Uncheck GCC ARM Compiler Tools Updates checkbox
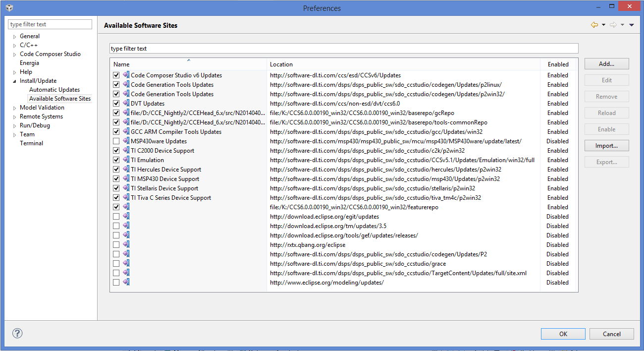Image resolution: width=644 pixels, height=351 pixels. coord(116,132)
